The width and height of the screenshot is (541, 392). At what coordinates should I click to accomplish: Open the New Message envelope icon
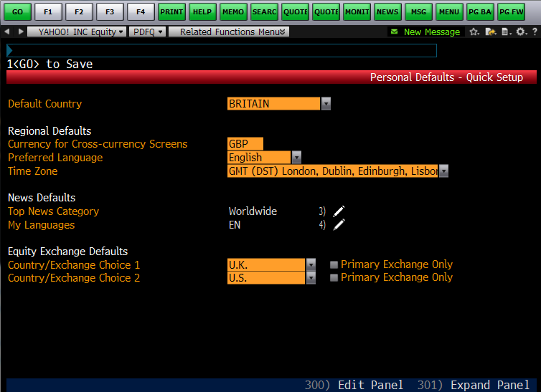click(394, 32)
